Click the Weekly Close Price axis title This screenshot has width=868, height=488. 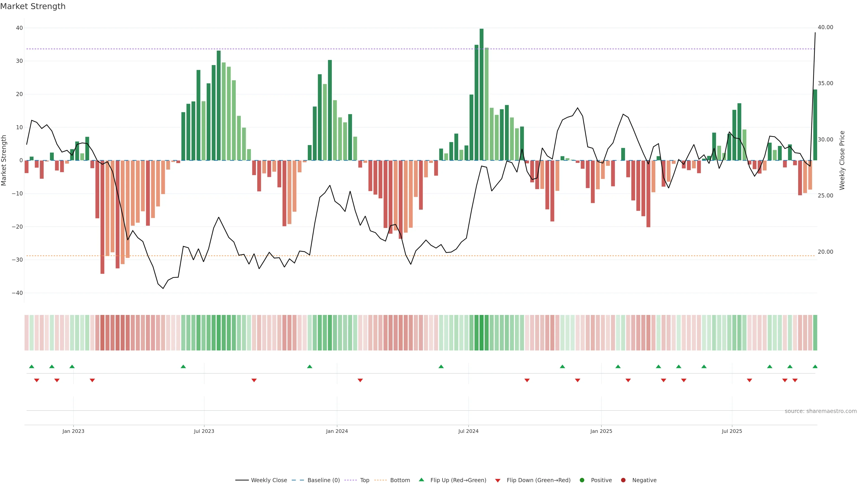click(842, 160)
